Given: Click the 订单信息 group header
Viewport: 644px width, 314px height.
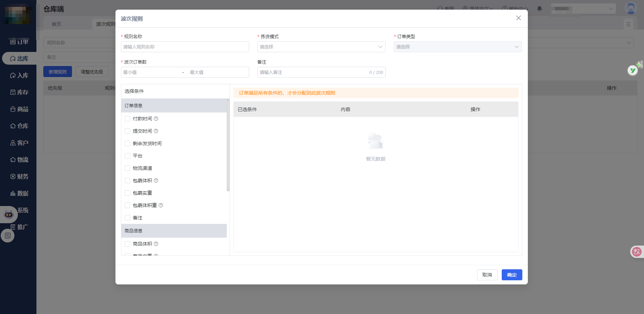Looking at the screenshot, I should click(x=174, y=106).
